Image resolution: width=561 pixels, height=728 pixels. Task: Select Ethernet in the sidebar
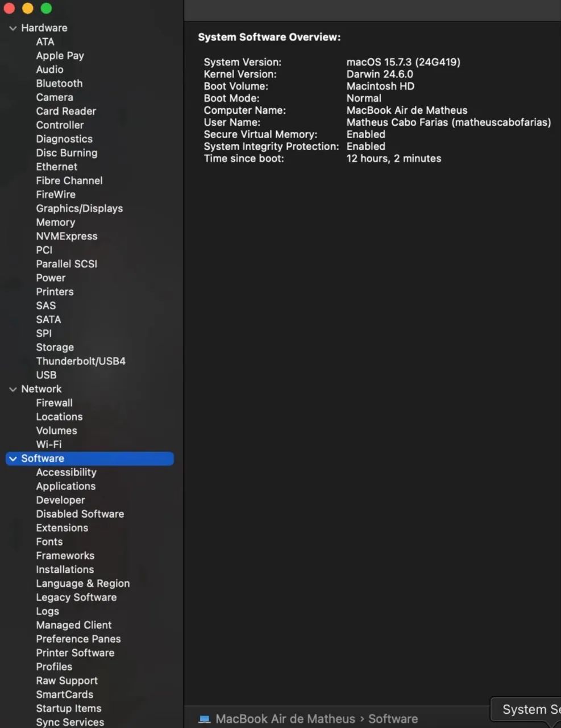pos(57,167)
